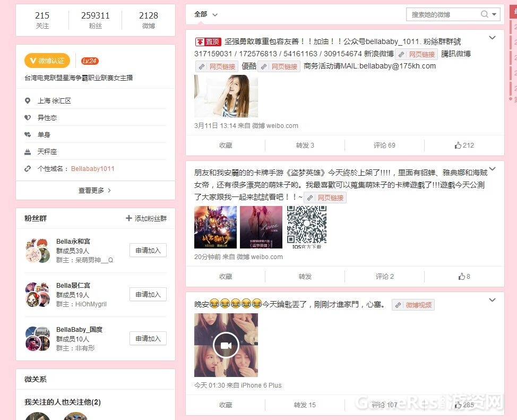
Task: Open 评论 107 on the 晚安 post
Action: coord(384,405)
